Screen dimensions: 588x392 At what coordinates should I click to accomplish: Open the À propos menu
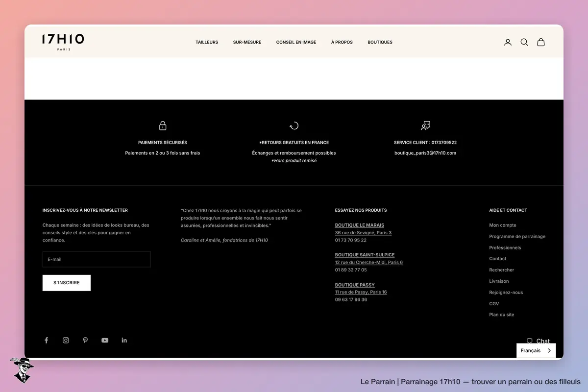point(342,42)
